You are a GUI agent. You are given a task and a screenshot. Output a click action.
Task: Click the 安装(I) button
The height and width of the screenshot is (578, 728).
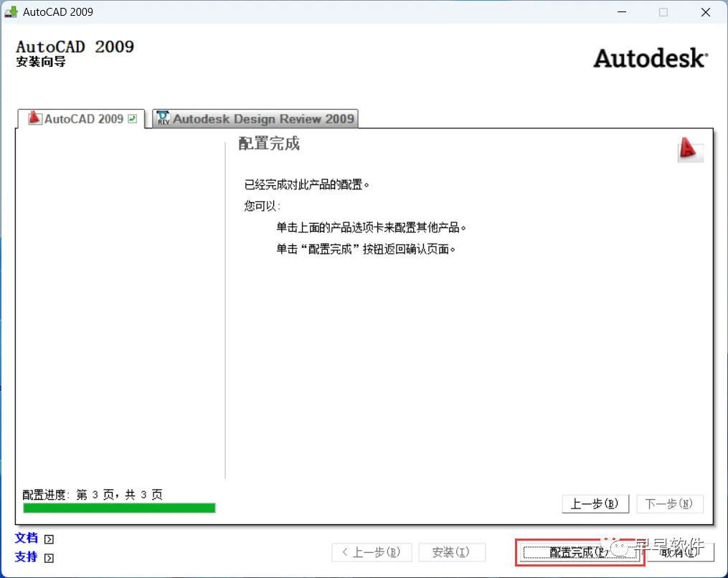[x=452, y=552]
